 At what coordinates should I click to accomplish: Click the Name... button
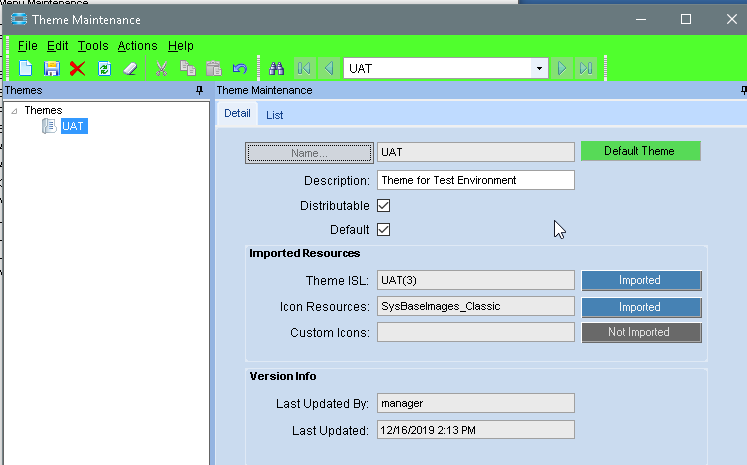(309, 153)
